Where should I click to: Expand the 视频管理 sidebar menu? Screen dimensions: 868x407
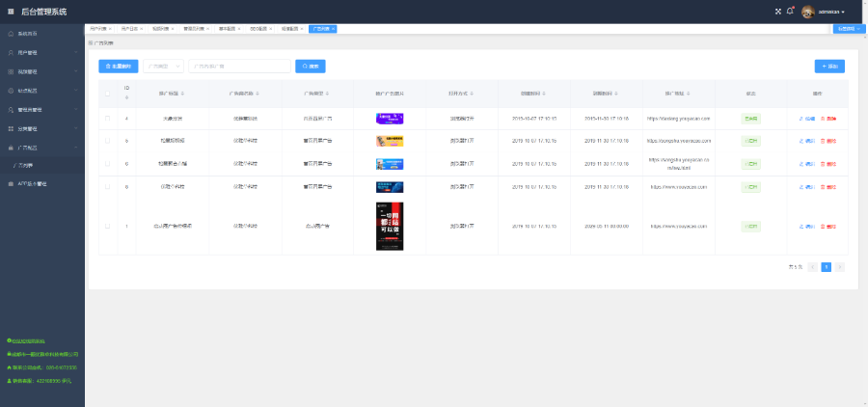42,72
